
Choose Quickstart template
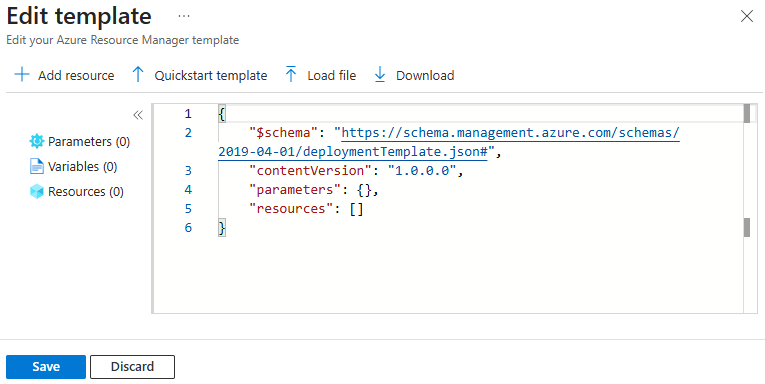(211, 76)
